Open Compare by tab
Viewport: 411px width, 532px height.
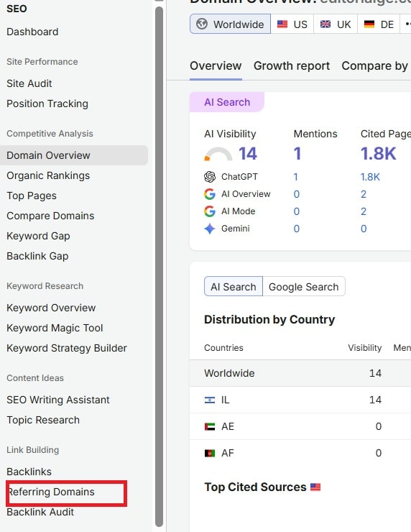click(375, 66)
